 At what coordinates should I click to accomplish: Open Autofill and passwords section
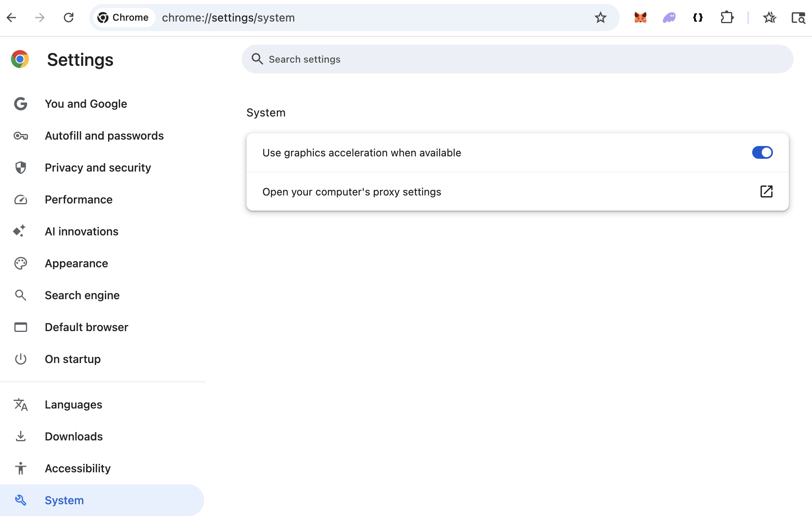click(x=104, y=136)
